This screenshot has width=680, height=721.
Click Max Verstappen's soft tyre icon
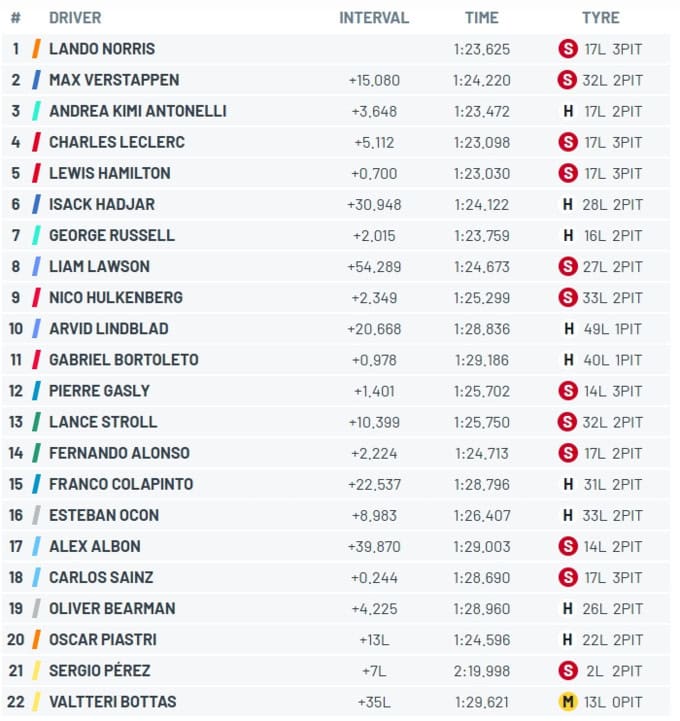pos(567,80)
